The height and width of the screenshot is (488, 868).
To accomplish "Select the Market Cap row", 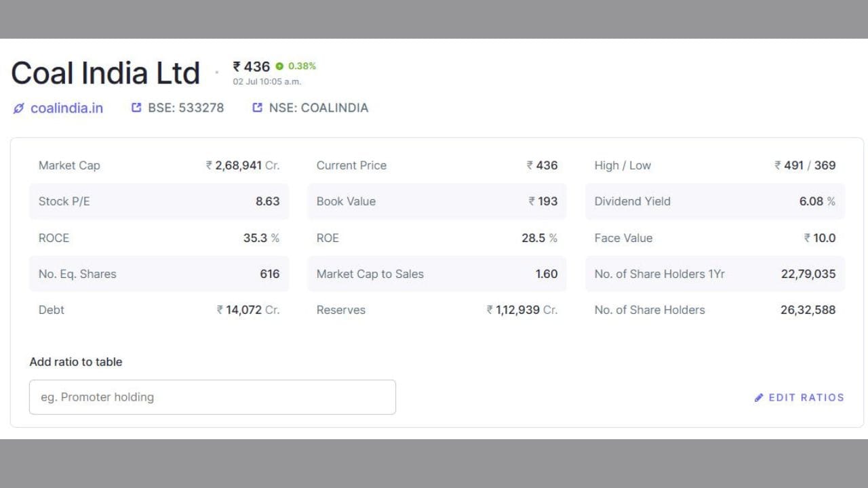I will pos(159,165).
